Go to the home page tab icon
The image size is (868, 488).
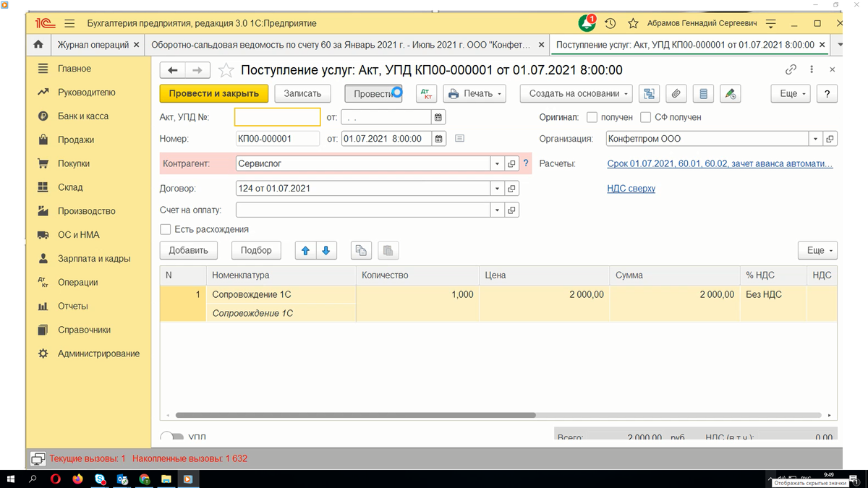click(x=38, y=45)
